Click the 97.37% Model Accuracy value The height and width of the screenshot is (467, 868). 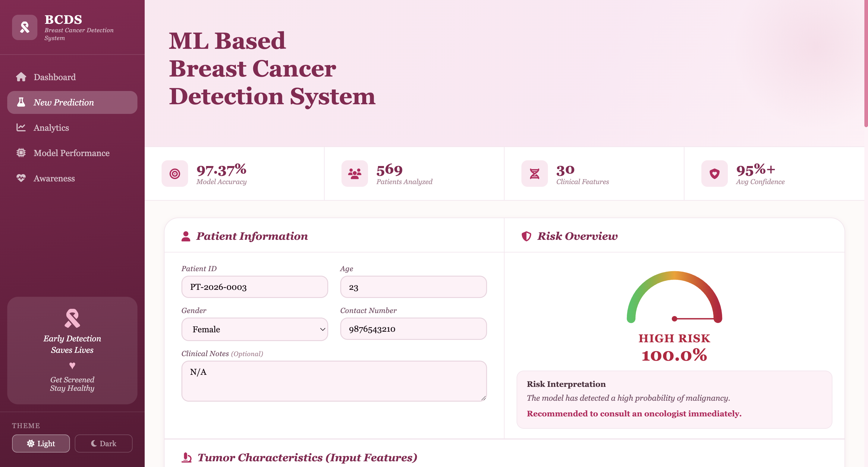[221, 170]
